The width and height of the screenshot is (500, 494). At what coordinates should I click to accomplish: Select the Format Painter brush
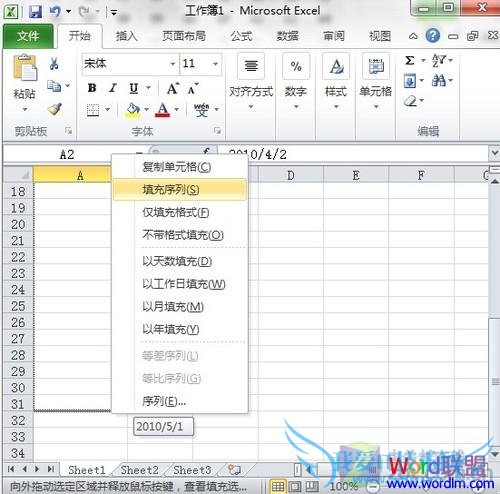[55, 108]
